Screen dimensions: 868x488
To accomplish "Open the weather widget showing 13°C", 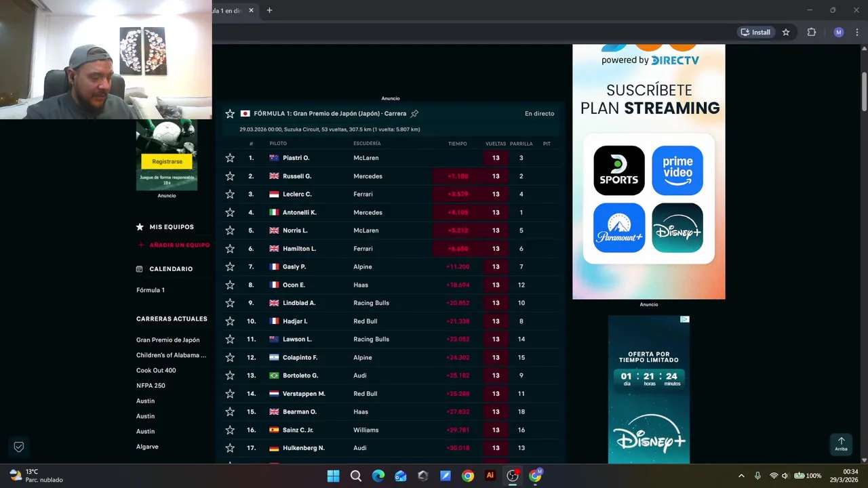I will coord(37,476).
